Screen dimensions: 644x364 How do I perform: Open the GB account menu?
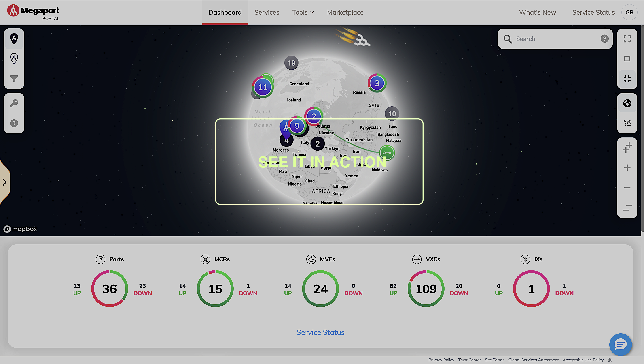[629, 12]
